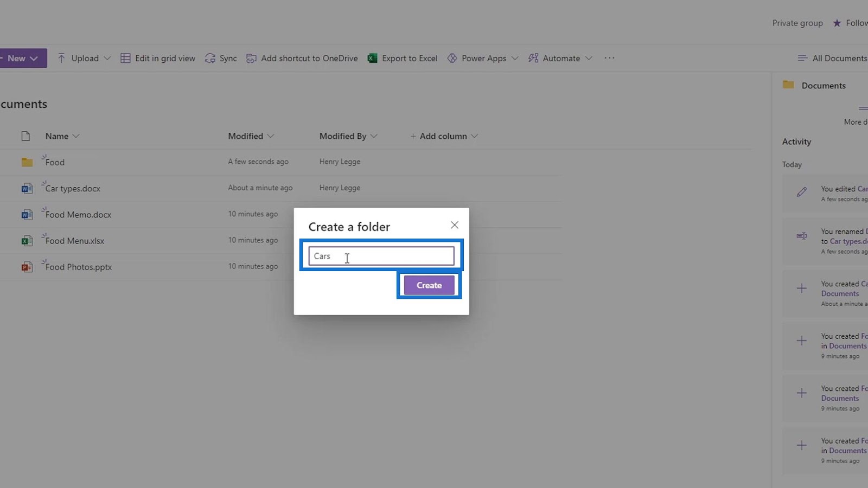Click the Upload arrow icon
Viewport: 868px width, 488px height.
[x=61, y=58]
